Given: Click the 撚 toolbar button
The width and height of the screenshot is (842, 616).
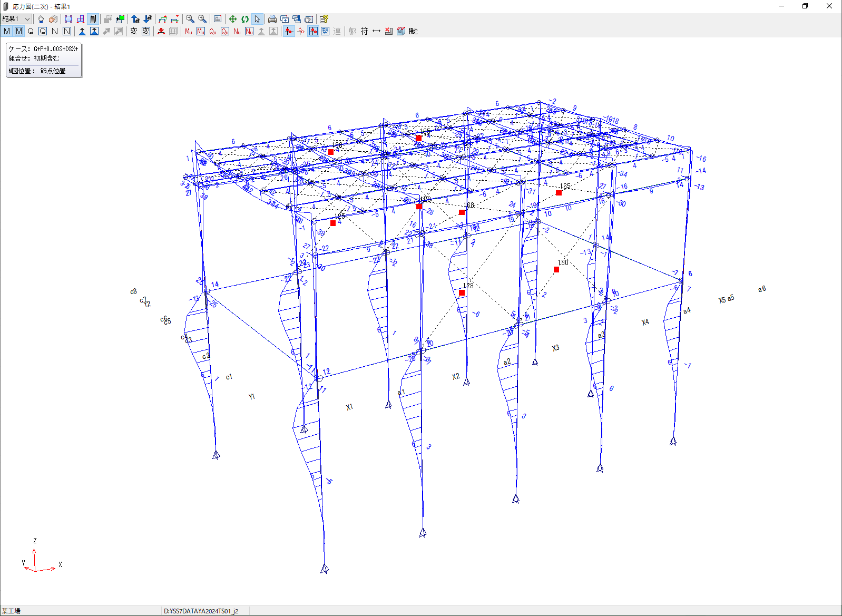Looking at the screenshot, I should point(413,31).
